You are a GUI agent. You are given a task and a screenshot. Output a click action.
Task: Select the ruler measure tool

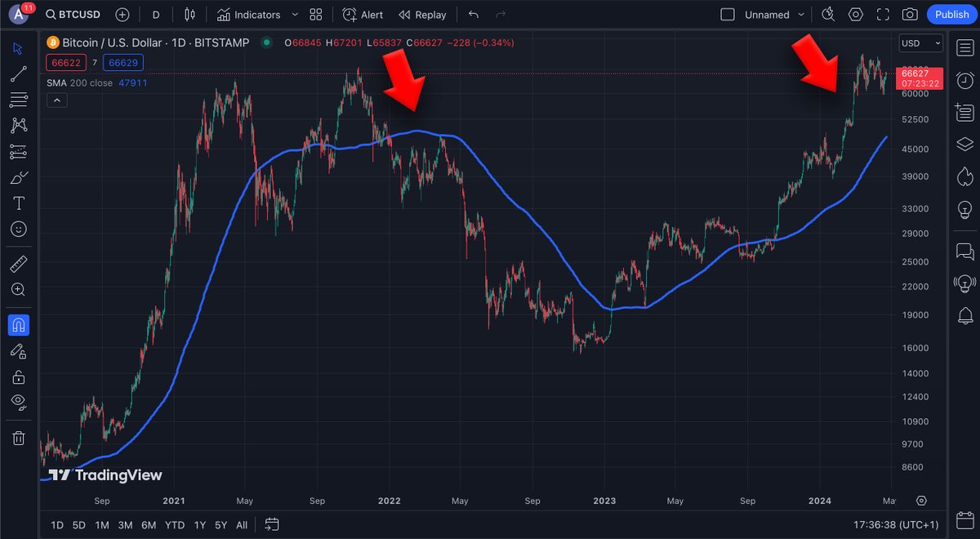point(18,264)
